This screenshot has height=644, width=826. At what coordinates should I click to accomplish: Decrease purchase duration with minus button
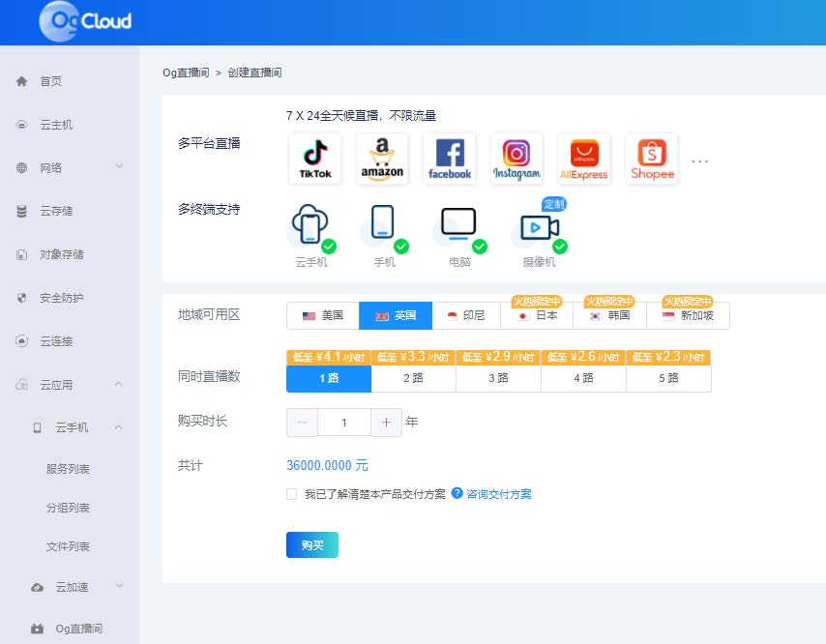click(303, 423)
